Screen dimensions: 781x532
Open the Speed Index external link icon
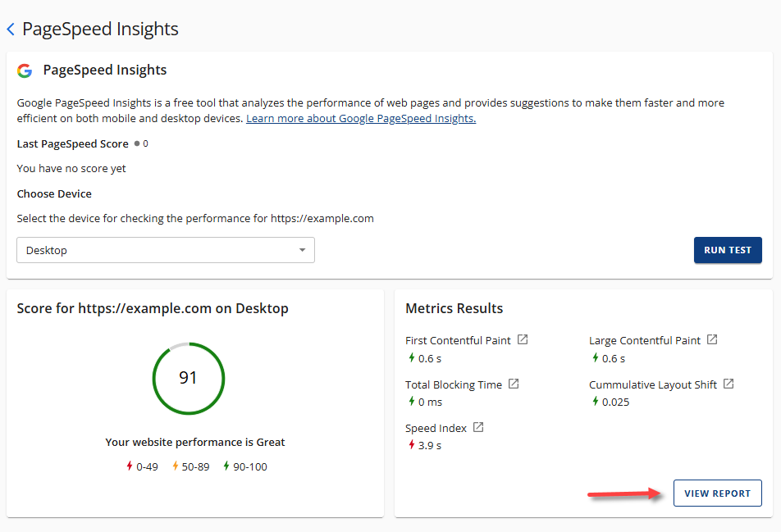(478, 427)
